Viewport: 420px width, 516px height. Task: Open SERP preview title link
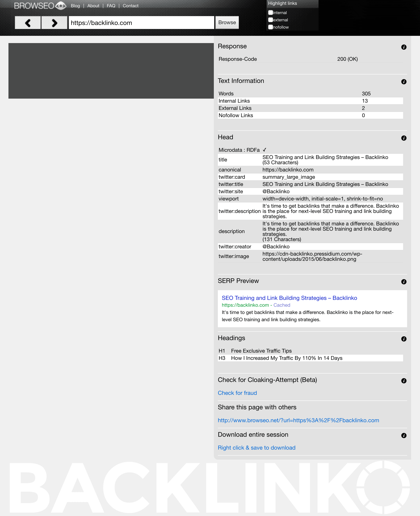(x=289, y=298)
